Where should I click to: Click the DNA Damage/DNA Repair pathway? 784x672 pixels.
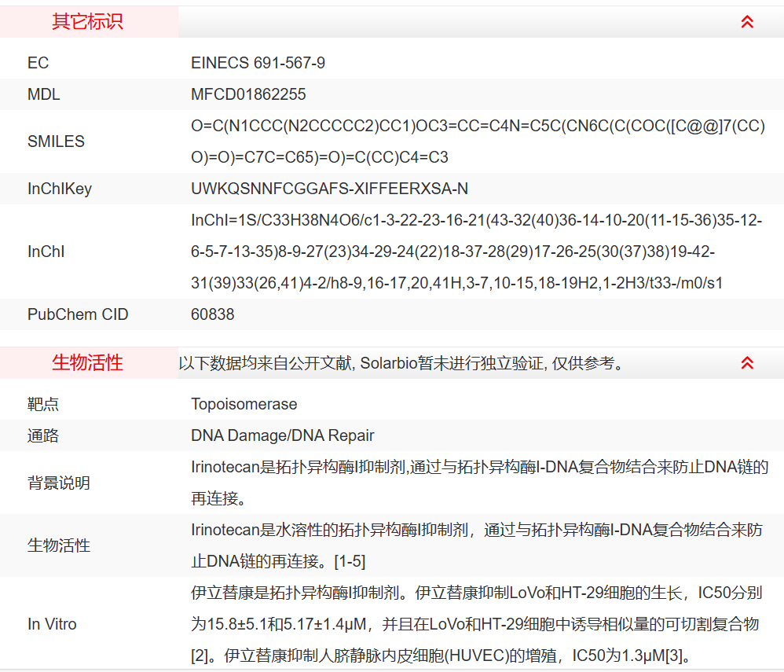[x=282, y=435]
